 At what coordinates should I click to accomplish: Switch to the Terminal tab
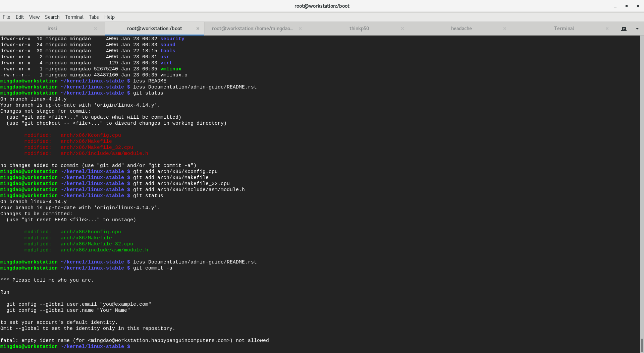point(564,28)
